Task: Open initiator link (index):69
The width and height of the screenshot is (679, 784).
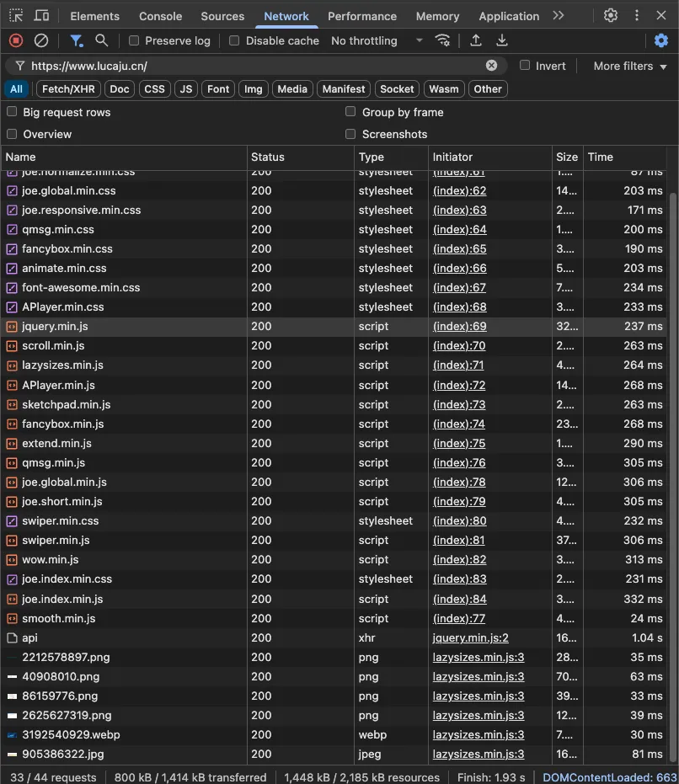Action: [459, 327]
